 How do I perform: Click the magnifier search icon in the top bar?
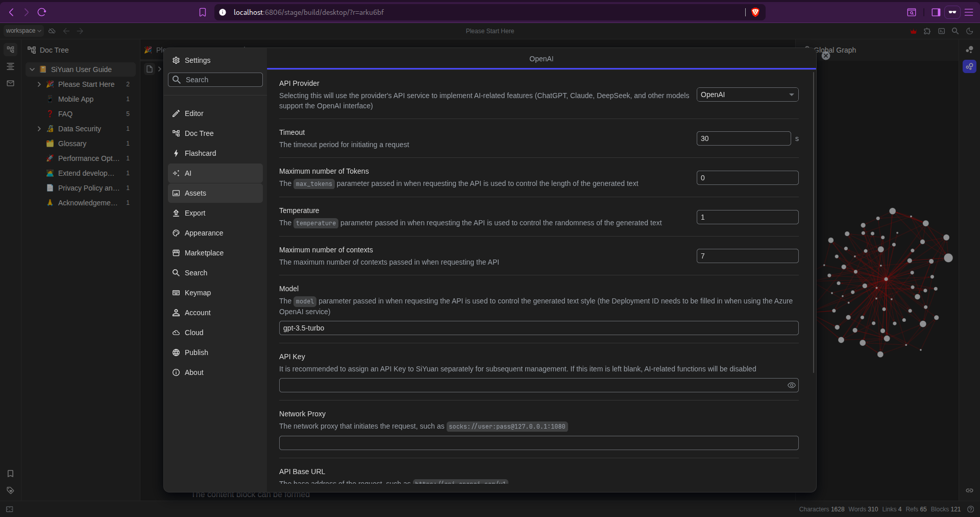click(955, 31)
